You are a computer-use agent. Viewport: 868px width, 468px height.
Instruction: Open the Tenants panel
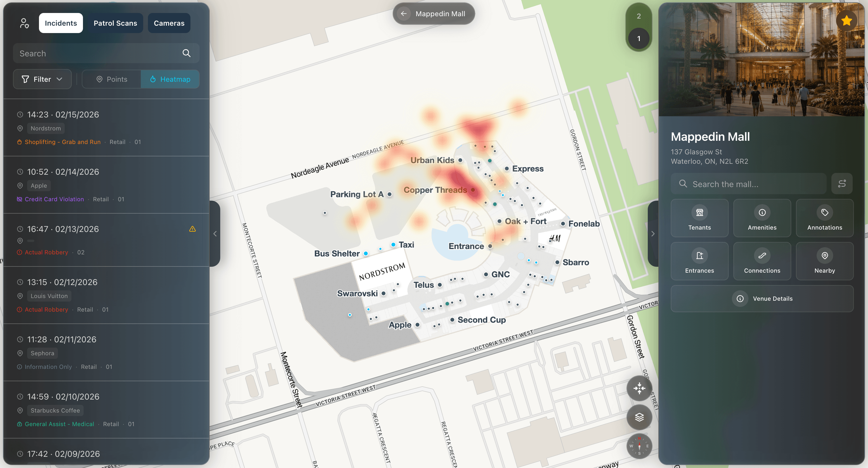point(699,218)
